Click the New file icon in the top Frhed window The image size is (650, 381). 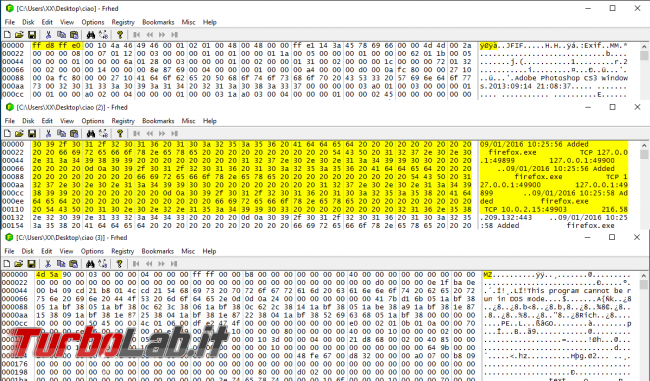7,35
